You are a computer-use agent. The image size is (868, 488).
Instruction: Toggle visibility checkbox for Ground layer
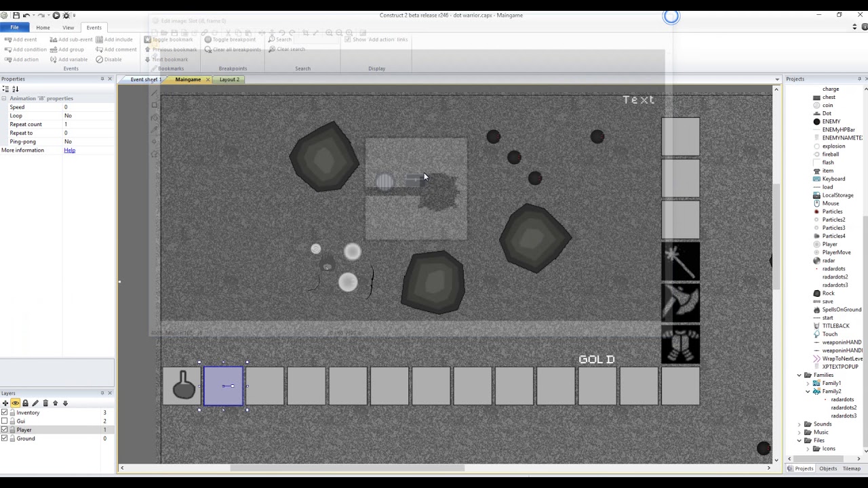[x=5, y=439]
